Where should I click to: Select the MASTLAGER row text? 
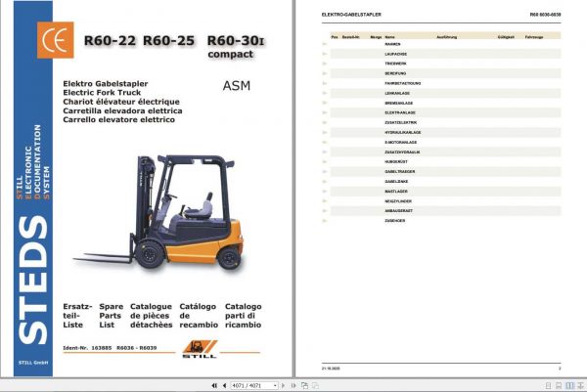(396, 192)
